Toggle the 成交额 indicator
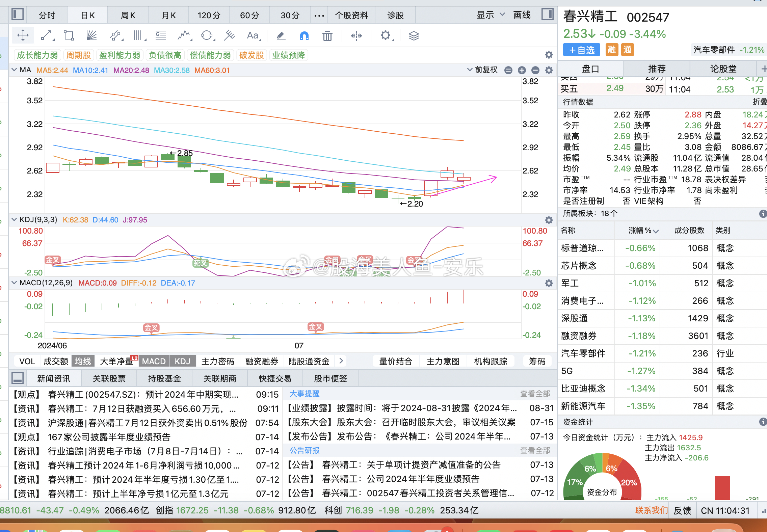Screen dimensions: 767x532 [56, 361]
